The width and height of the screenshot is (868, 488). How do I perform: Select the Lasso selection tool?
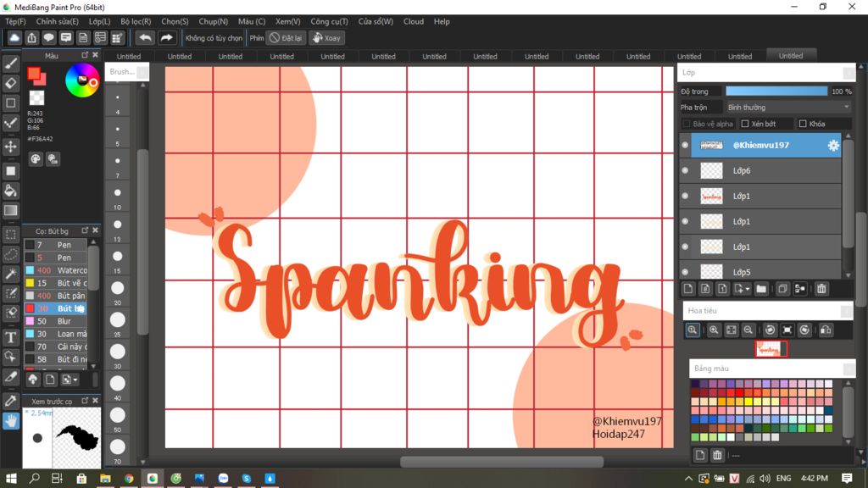pos(10,254)
